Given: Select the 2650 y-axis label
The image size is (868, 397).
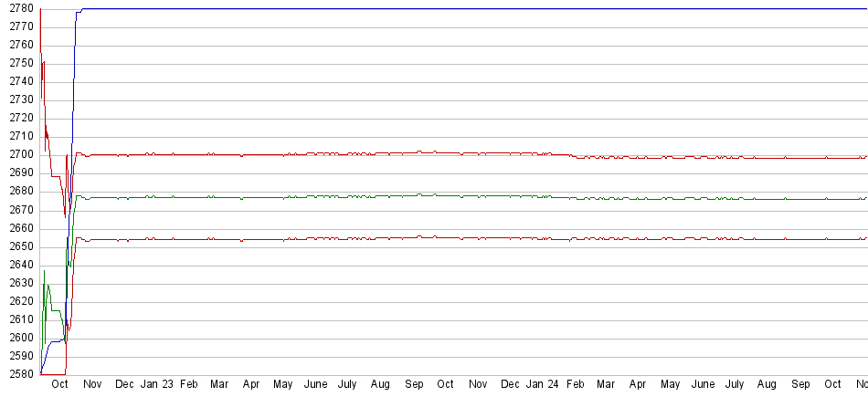Looking at the screenshot, I should (18, 246).
